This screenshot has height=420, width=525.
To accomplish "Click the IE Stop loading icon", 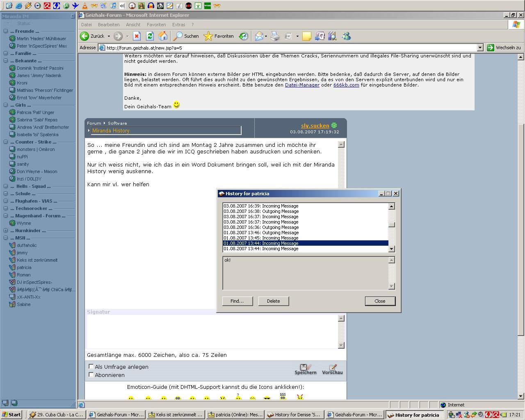I will (137, 36).
